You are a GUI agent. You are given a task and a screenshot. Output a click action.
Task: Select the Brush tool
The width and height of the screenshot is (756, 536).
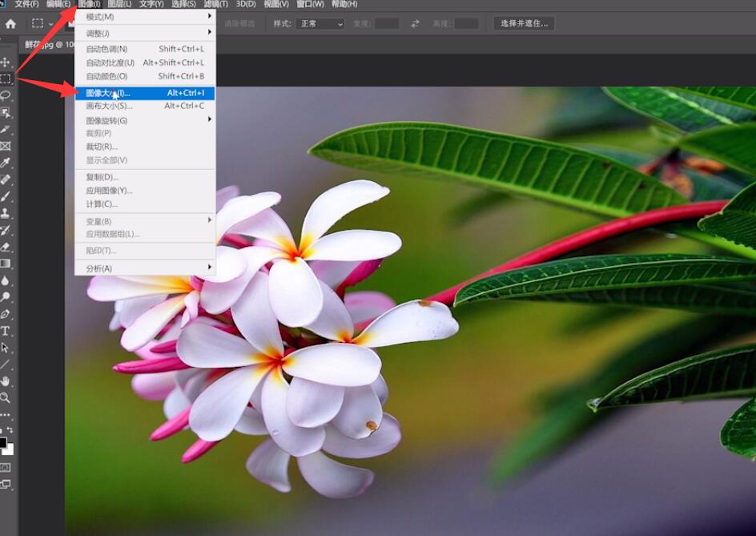pos(6,196)
